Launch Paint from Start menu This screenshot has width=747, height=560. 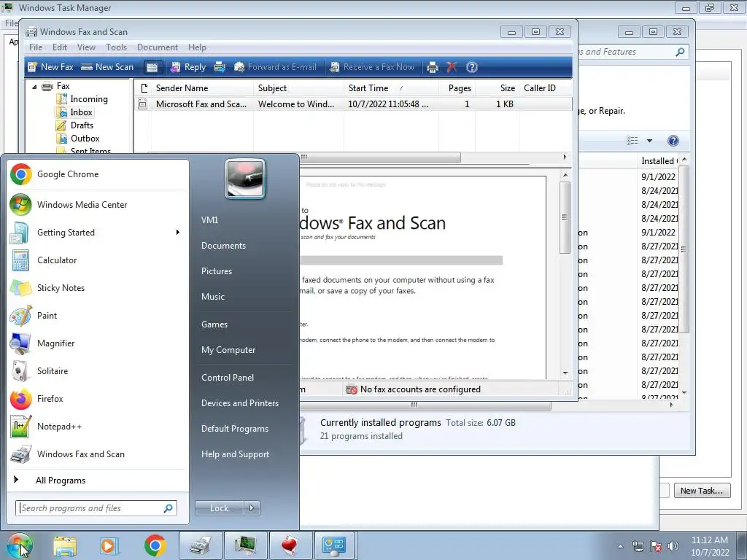[x=97, y=315]
